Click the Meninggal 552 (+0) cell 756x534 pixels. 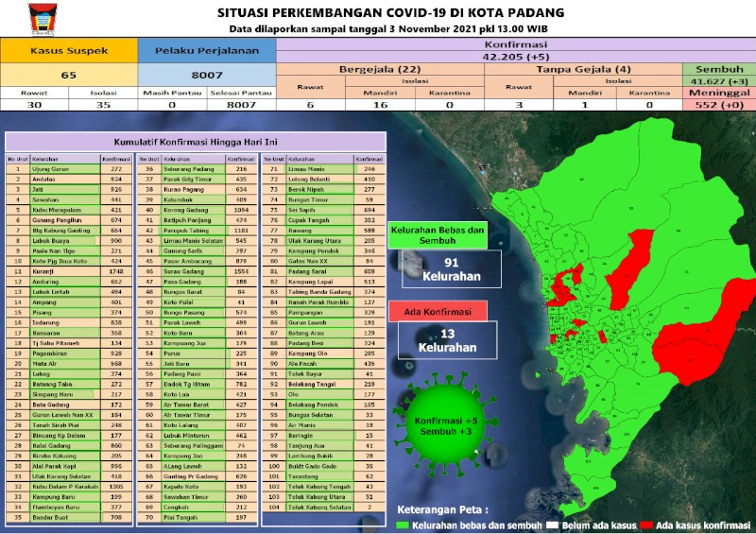(x=719, y=99)
